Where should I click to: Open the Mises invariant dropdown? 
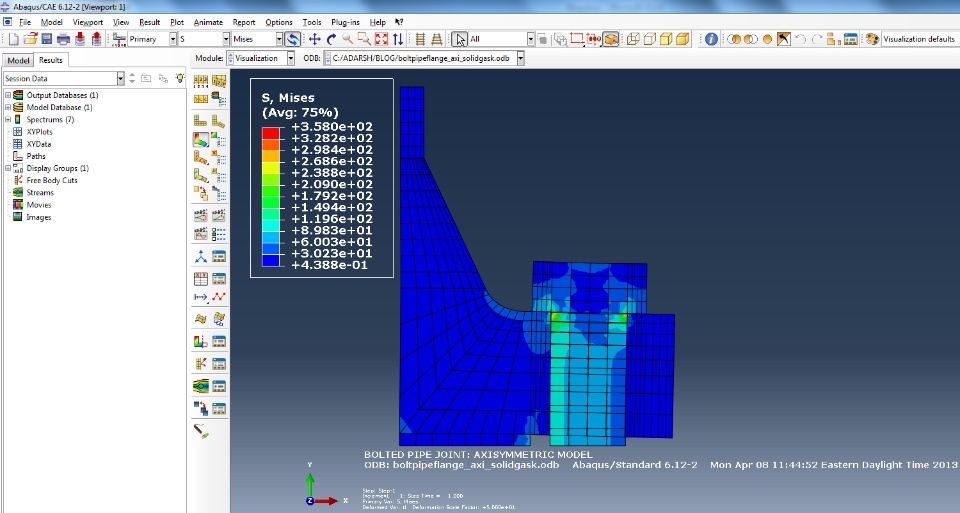tap(279, 39)
